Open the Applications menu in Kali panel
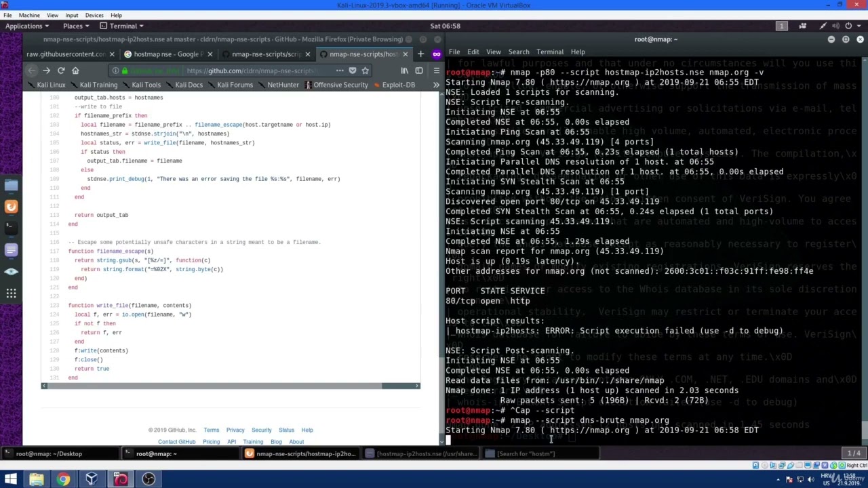Image resolution: width=868 pixels, height=488 pixels. click(x=27, y=26)
